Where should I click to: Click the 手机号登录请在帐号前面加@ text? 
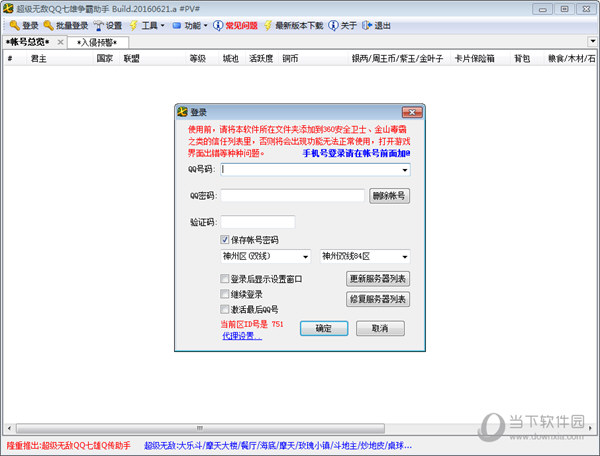point(356,153)
